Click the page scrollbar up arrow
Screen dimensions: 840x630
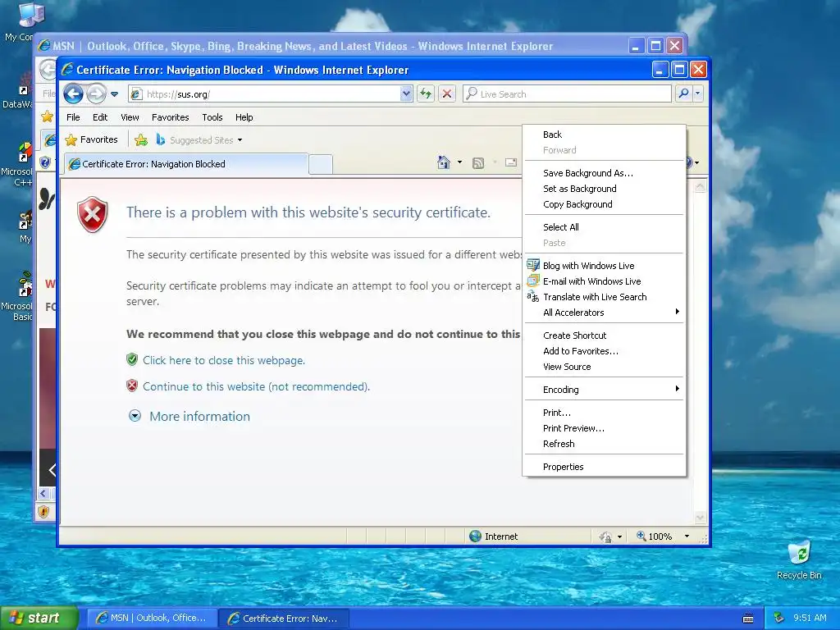(700, 187)
